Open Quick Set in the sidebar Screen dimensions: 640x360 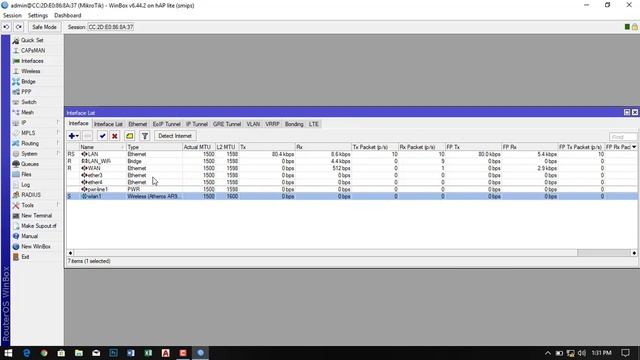pos(32,40)
